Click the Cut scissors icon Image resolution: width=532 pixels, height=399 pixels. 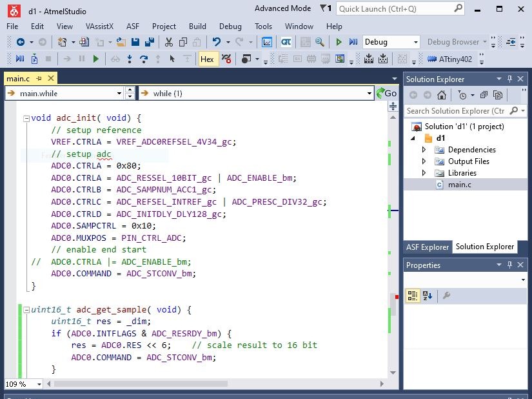click(168, 42)
